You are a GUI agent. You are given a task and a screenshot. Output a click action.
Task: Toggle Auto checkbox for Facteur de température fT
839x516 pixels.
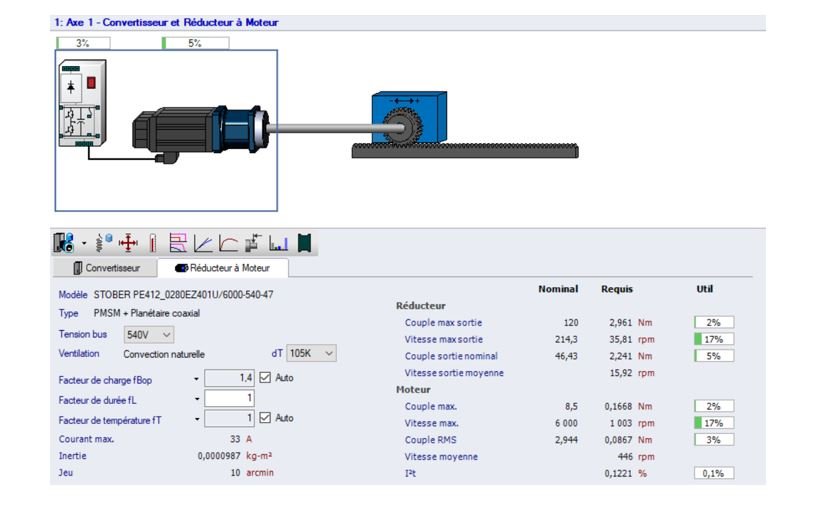pos(265,418)
